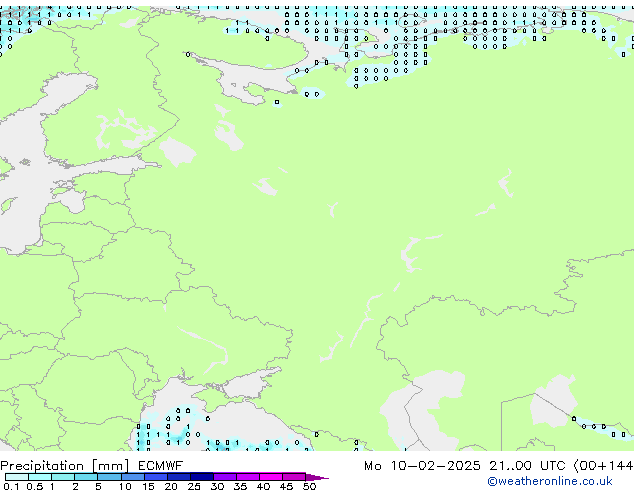
Task: Click the 35 to 40 mm legend swatch
Action: click(x=247, y=477)
